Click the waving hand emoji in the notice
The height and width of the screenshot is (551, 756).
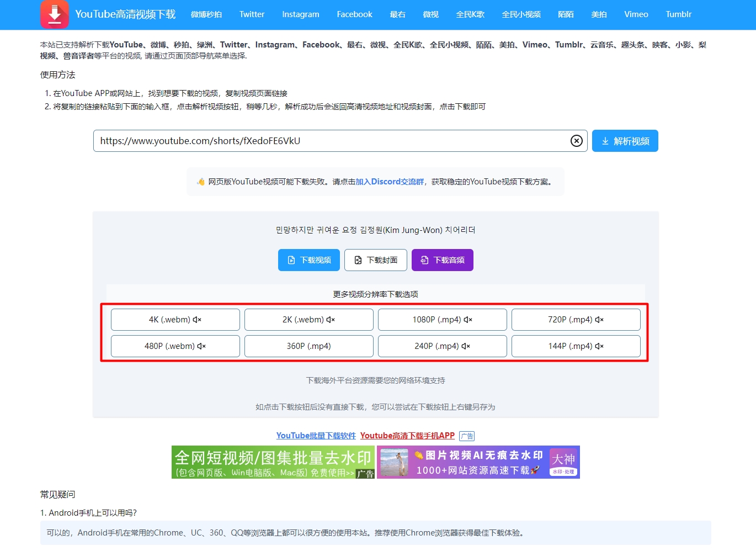[201, 182]
